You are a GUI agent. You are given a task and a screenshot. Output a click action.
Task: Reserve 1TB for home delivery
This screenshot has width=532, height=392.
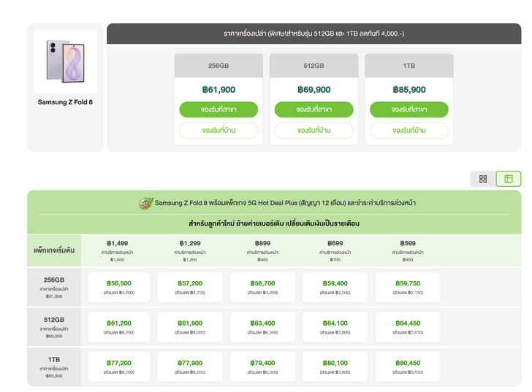pos(409,131)
